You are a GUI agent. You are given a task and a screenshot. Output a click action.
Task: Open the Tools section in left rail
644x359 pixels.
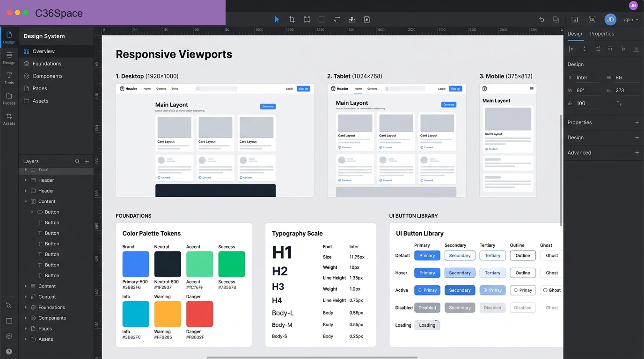tap(9, 78)
